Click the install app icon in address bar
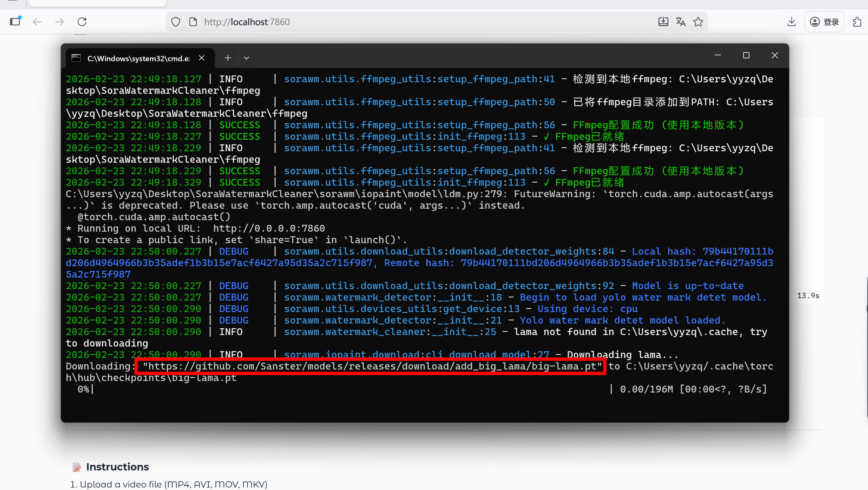 [x=663, y=22]
